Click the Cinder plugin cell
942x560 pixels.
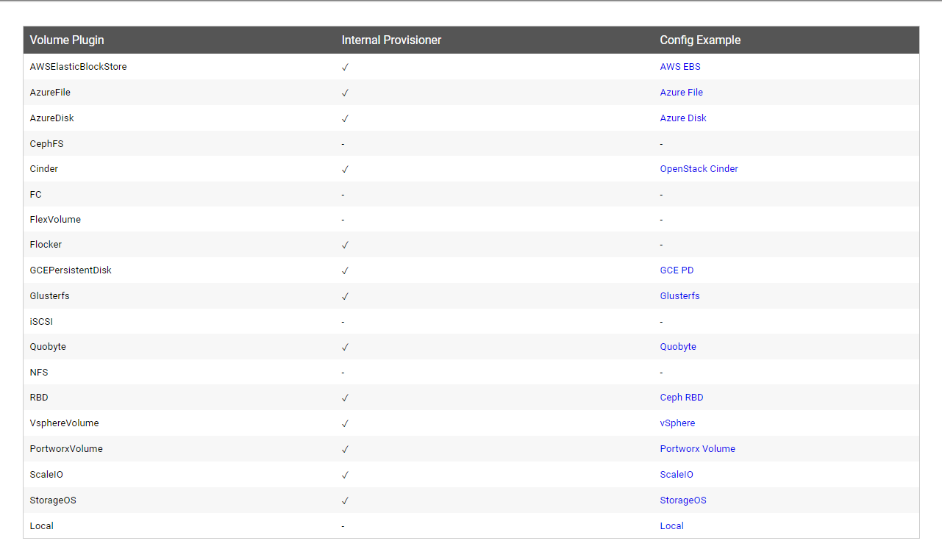(44, 169)
